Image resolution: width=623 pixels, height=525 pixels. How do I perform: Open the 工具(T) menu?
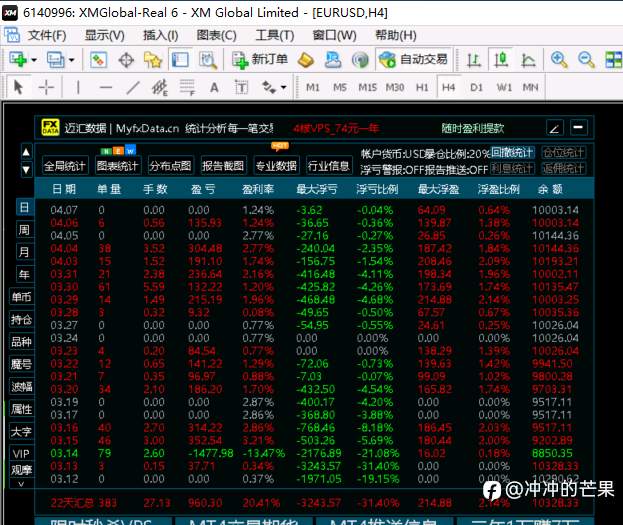pos(275,35)
